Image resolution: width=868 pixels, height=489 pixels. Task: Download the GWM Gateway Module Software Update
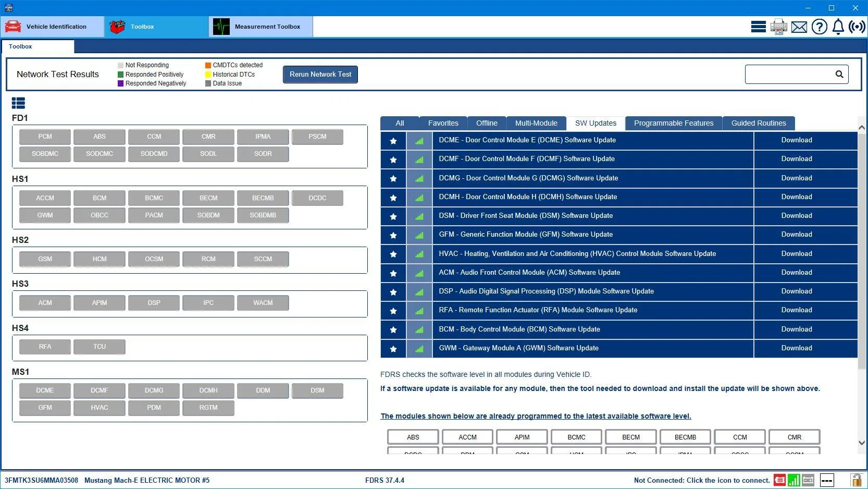click(x=805, y=348)
